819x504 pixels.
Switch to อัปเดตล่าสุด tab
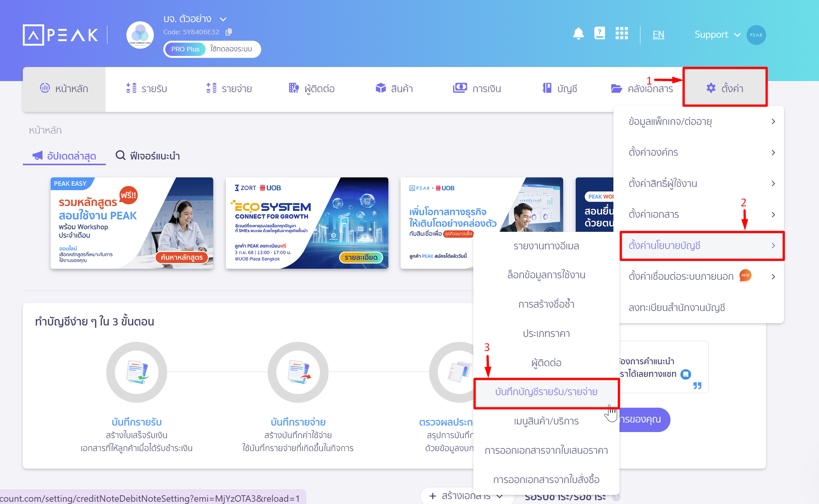click(64, 156)
